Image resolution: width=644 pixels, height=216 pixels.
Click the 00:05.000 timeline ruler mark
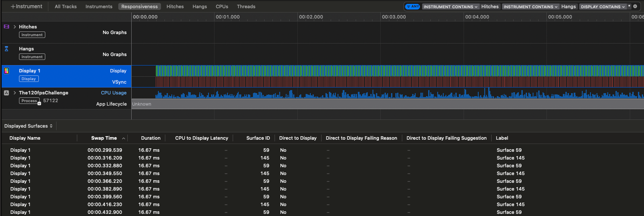(x=560, y=17)
